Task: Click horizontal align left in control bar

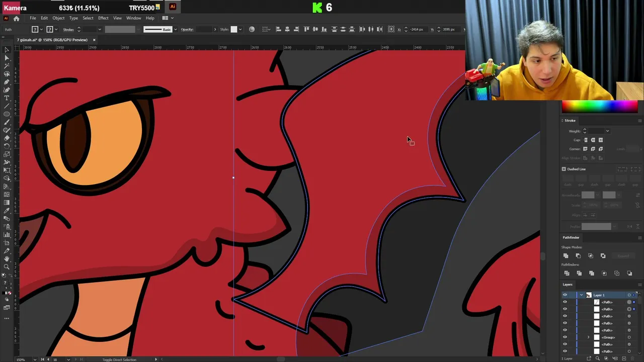Action: tap(278, 29)
